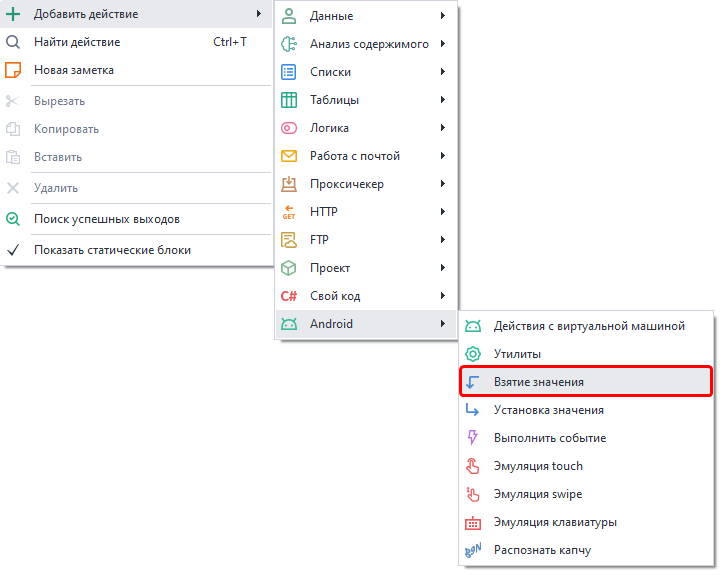The height and width of the screenshot is (578, 726).
Task: Click the orange note icon for Новая заметка
Action: 13,70
